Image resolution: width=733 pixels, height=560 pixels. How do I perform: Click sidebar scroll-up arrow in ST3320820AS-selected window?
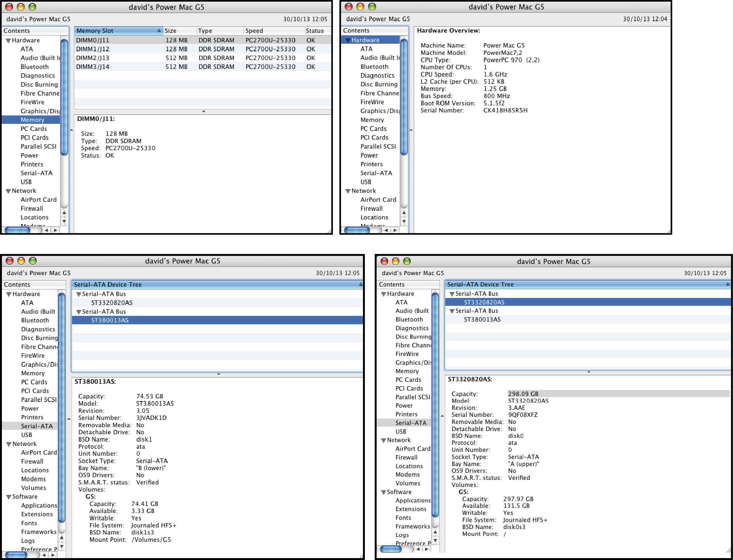point(435,532)
